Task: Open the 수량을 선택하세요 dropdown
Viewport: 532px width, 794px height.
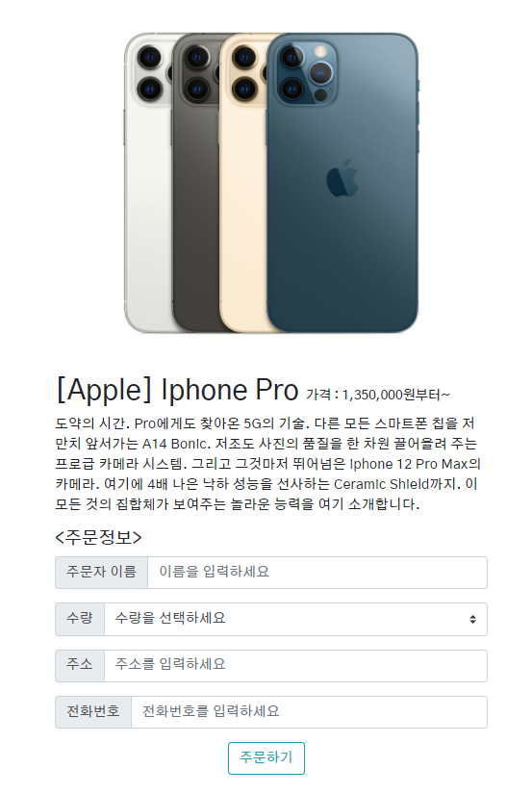Action: (x=295, y=619)
